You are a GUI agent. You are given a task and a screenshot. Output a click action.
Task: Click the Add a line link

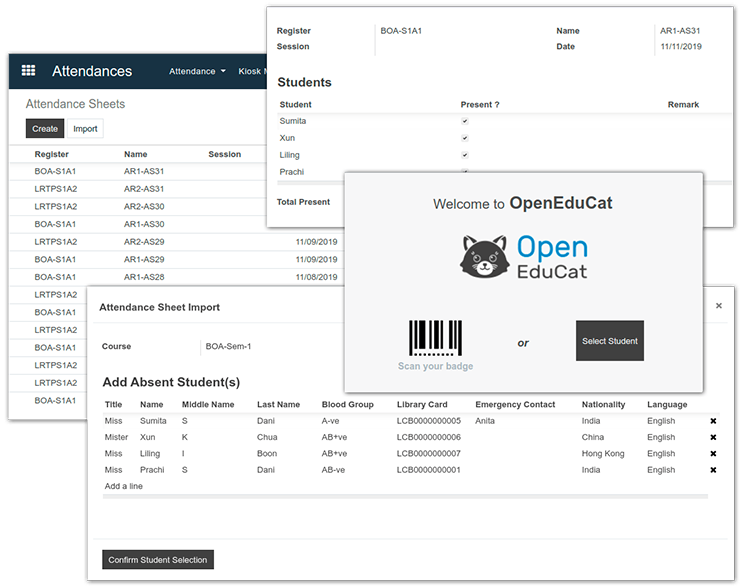pyautogui.click(x=124, y=486)
